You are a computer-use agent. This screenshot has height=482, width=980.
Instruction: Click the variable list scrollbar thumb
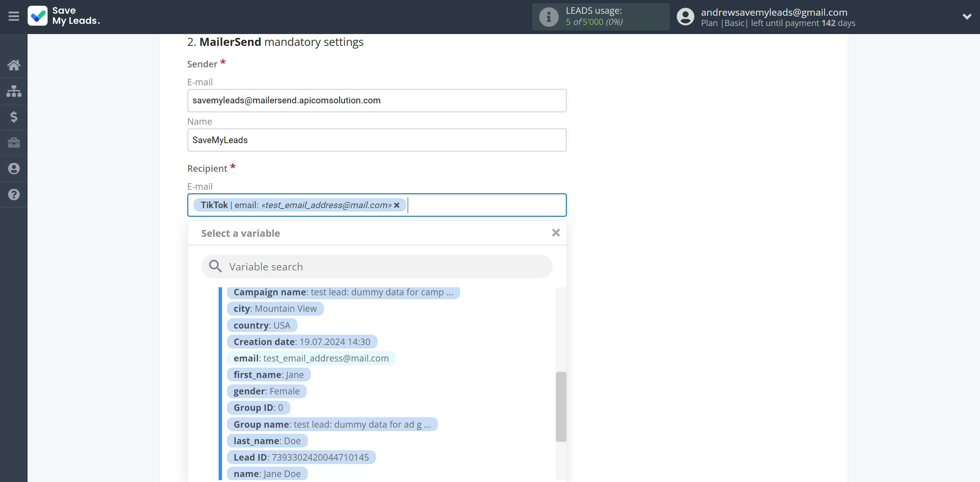561,407
